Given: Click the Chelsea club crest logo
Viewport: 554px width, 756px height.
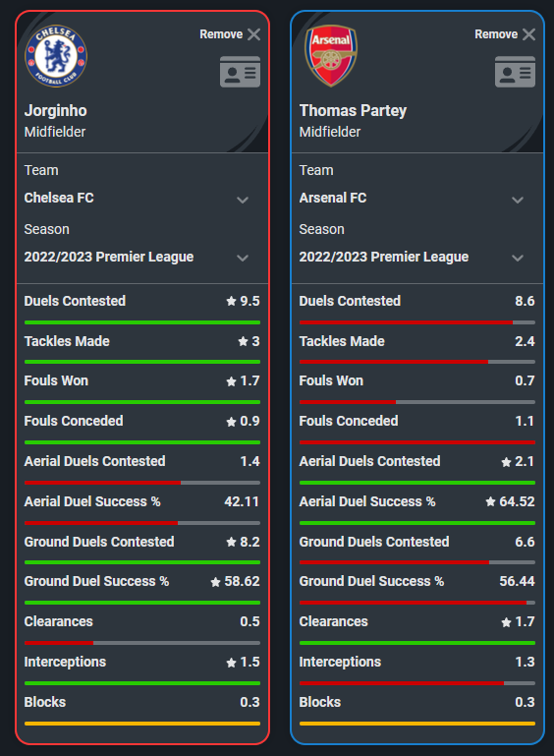Looking at the screenshot, I should point(56,56).
